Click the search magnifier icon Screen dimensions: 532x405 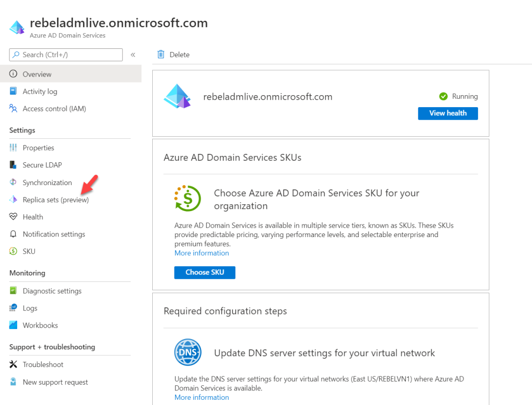coord(16,54)
